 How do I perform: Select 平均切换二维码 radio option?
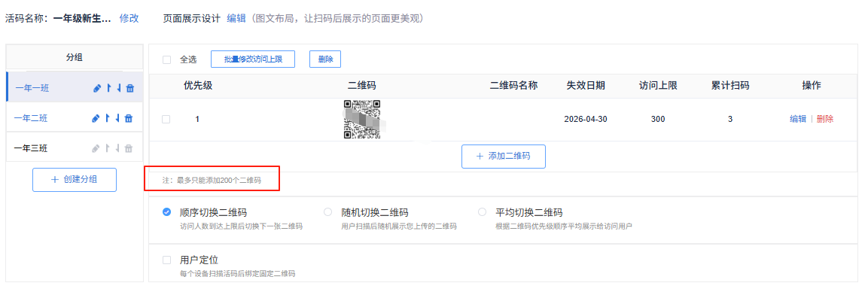[x=482, y=211]
